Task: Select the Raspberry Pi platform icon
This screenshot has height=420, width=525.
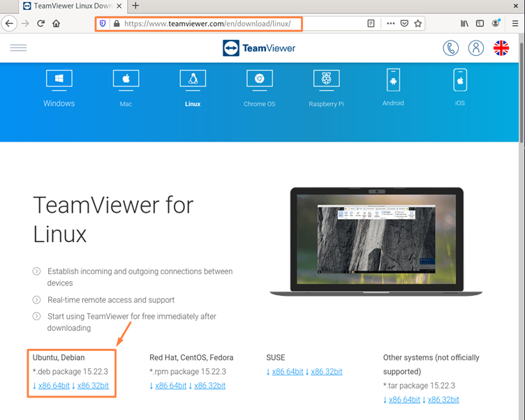Action: [327, 89]
